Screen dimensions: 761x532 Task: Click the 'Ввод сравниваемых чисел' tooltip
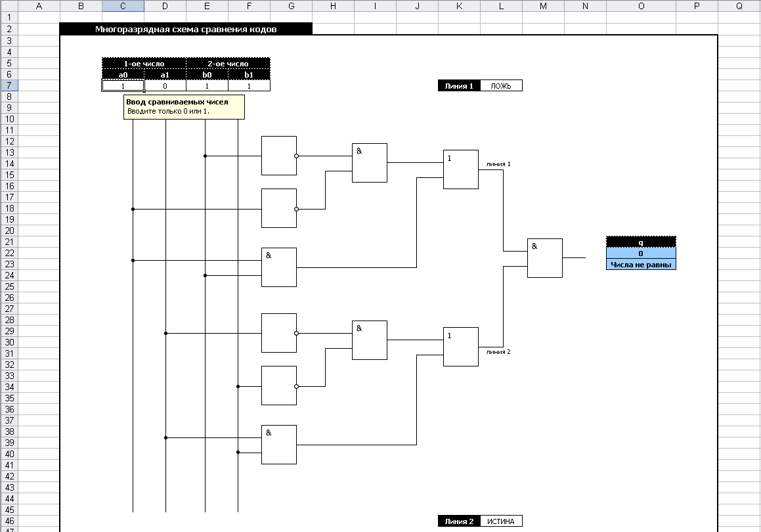184,107
